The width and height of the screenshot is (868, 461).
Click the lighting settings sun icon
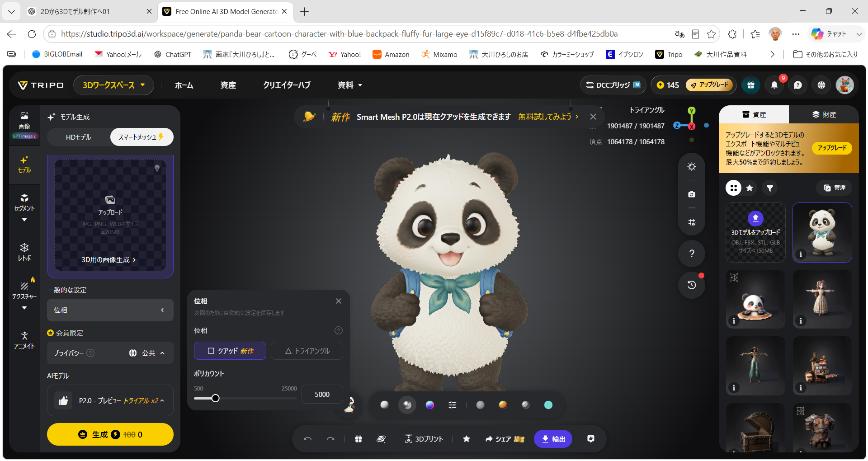(x=692, y=167)
